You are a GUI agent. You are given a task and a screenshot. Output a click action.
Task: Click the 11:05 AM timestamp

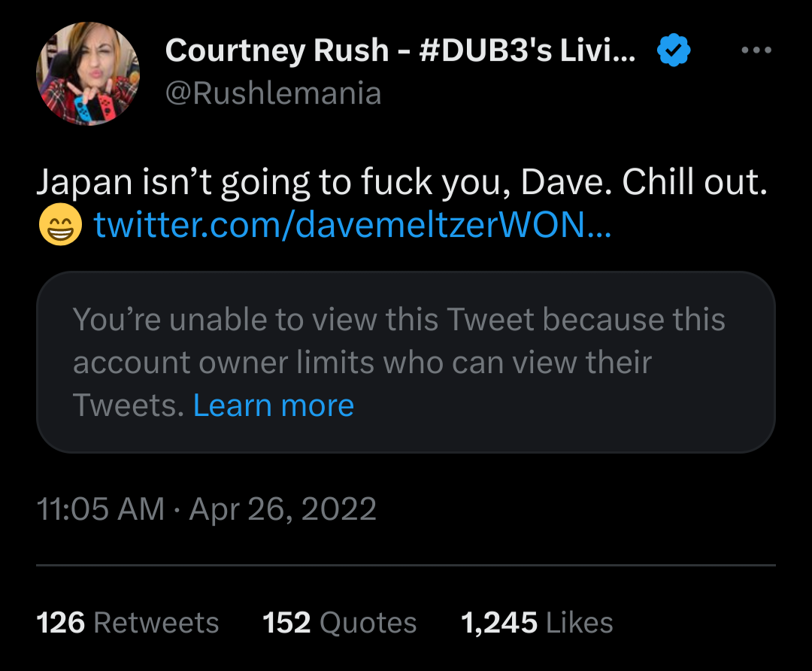pos(100,509)
